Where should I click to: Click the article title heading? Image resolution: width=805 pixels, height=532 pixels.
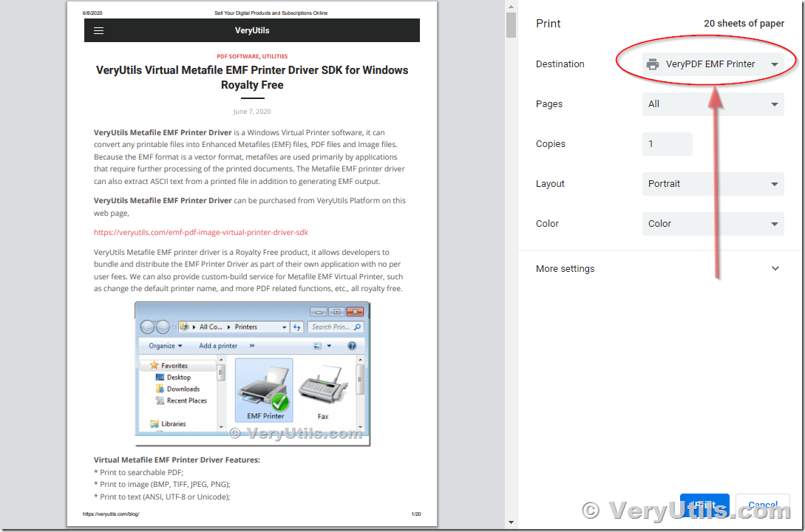(252, 78)
